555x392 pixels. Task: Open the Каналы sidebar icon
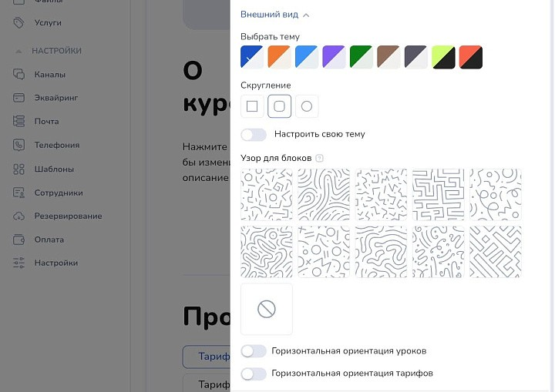click(x=18, y=74)
